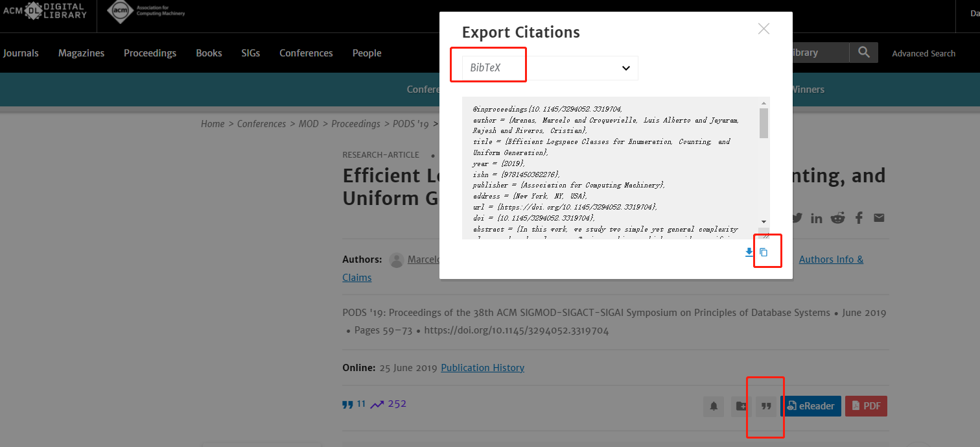Expand the BibTeX selector in Export Citations
This screenshot has width=980, height=447.
tap(488, 65)
